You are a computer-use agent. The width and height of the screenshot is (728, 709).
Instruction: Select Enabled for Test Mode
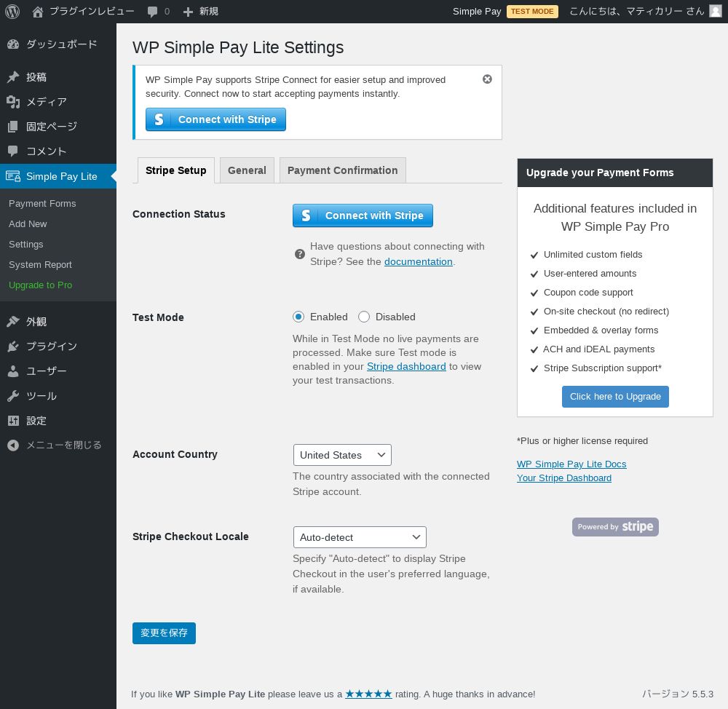click(x=298, y=317)
